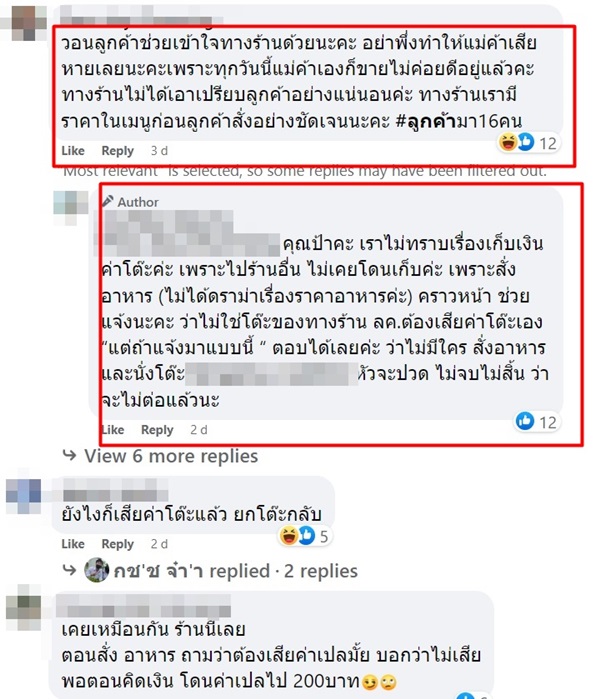
Task: Open the 3 d timestamp of first comment
Action: 159,151
